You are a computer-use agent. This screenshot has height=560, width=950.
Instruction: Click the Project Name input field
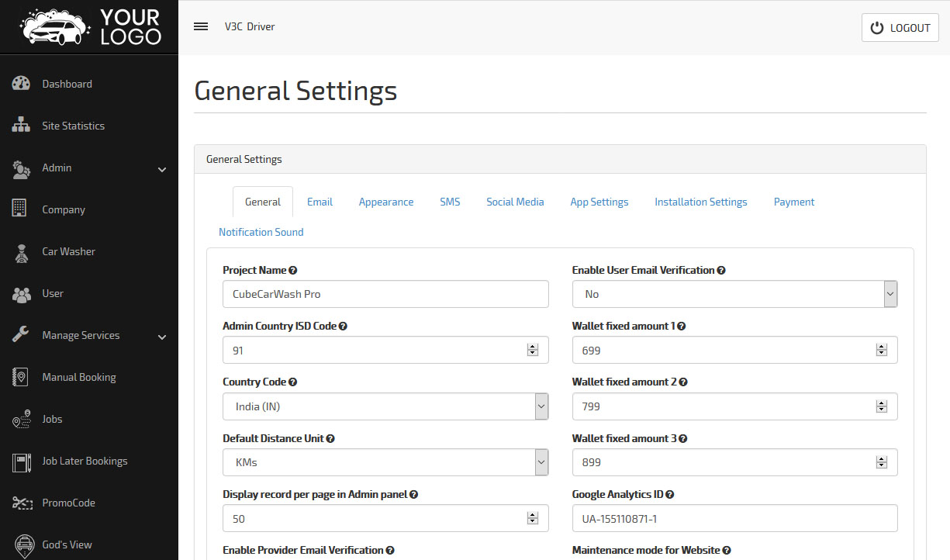(x=385, y=294)
